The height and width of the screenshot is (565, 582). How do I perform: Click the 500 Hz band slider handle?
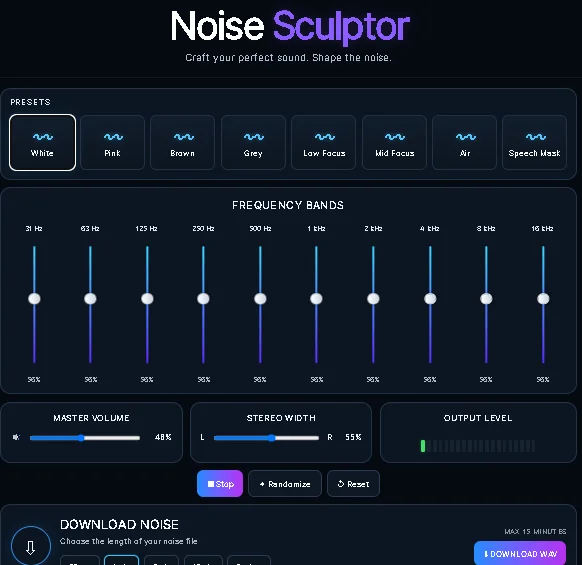pos(260,298)
